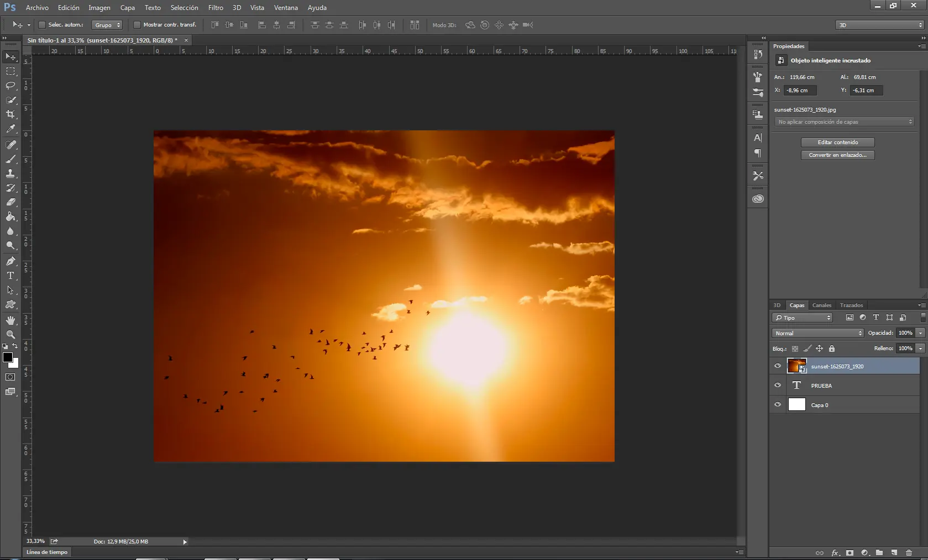Select the Spot Healing Brush tool
Viewport: 928px width, 560px height.
[11, 145]
